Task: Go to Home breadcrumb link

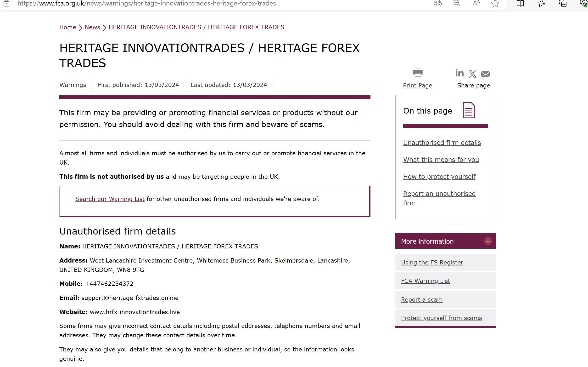Action: [x=68, y=27]
